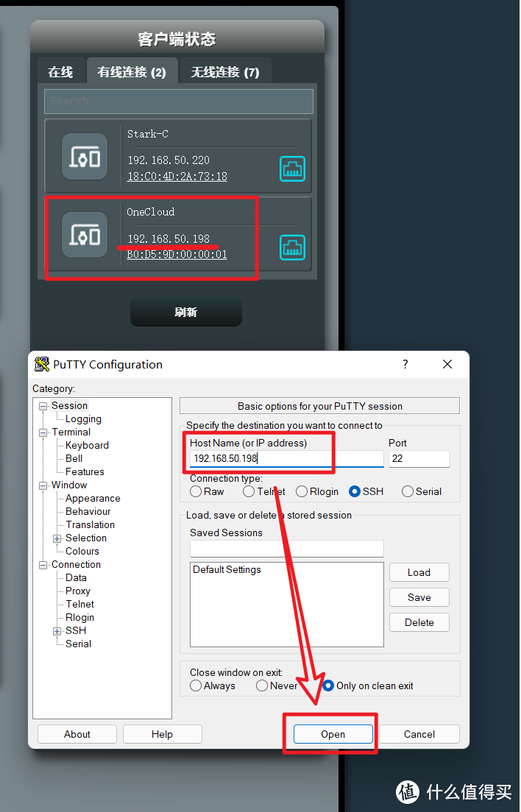Select Serial in category tree

pos(78,644)
